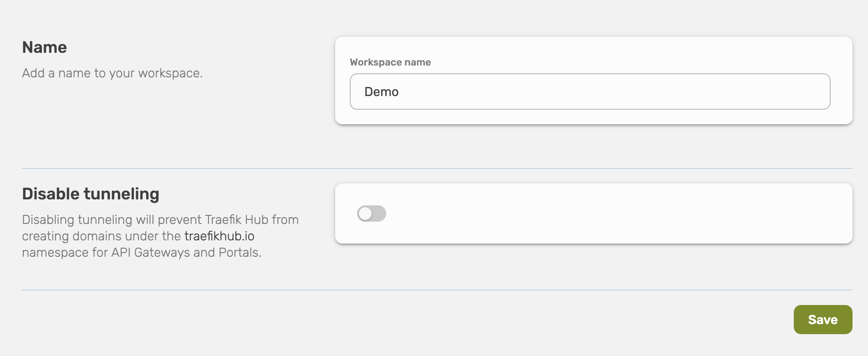Click the "Name" section heading
The height and width of the screenshot is (356, 868).
point(45,47)
